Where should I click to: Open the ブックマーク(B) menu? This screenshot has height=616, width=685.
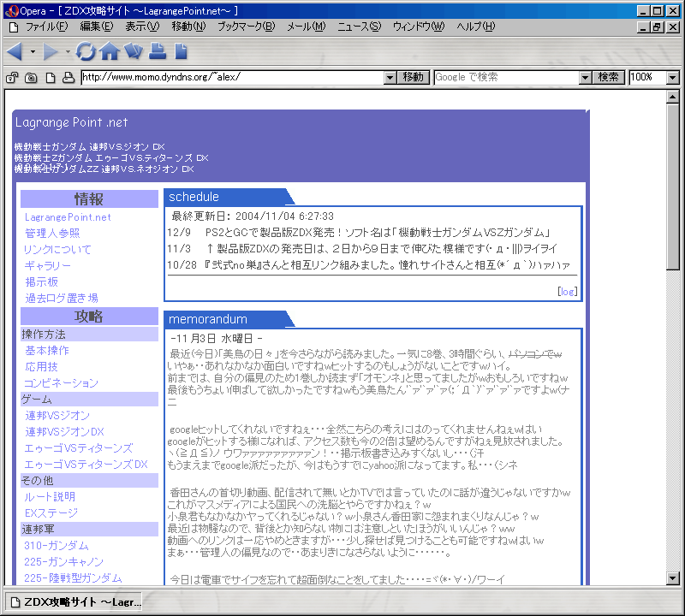click(x=247, y=27)
